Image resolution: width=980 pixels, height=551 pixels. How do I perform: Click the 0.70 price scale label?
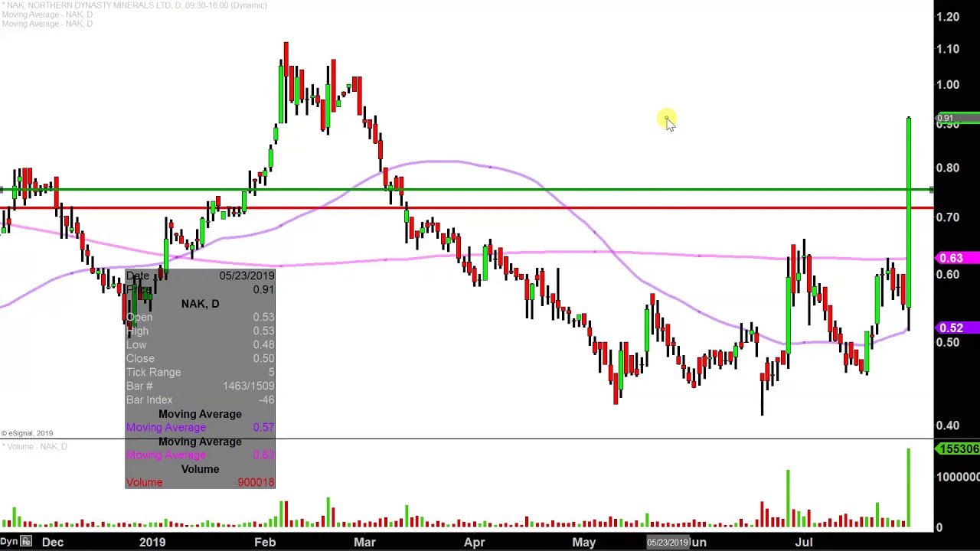948,217
